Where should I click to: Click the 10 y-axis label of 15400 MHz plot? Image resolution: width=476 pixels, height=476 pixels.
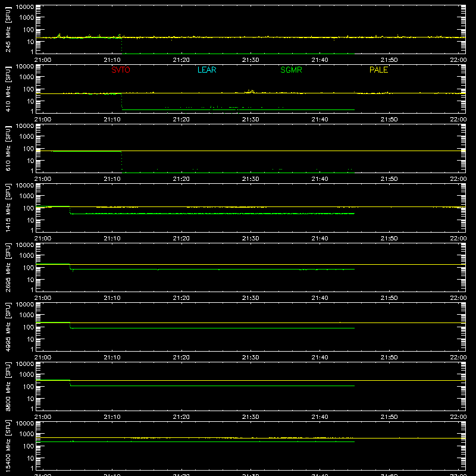tap(30, 458)
